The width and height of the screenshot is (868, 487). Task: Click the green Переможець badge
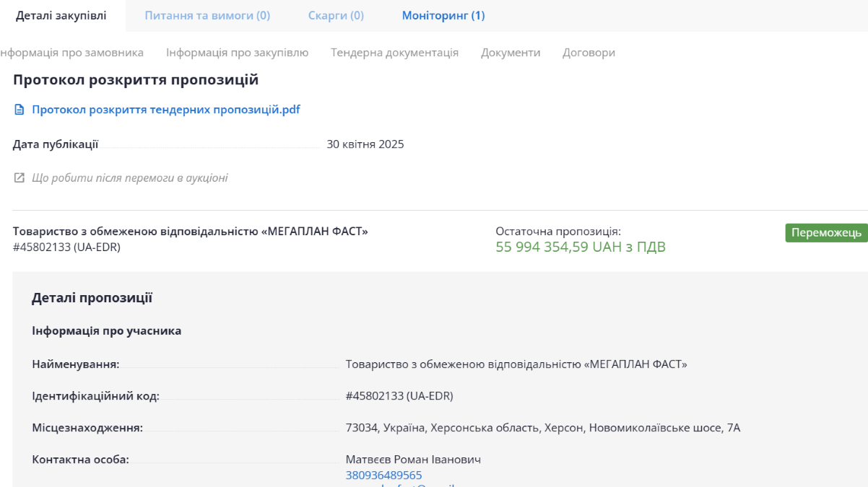(x=826, y=232)
